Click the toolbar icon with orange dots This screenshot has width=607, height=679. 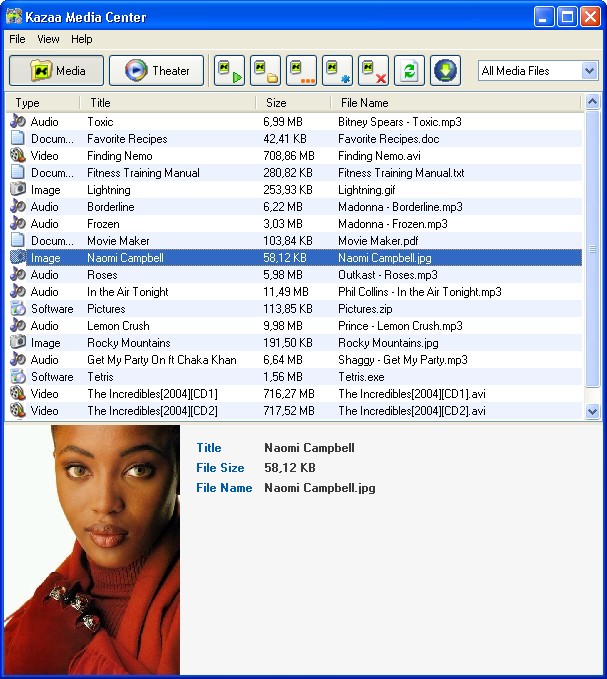click(301, 71)
